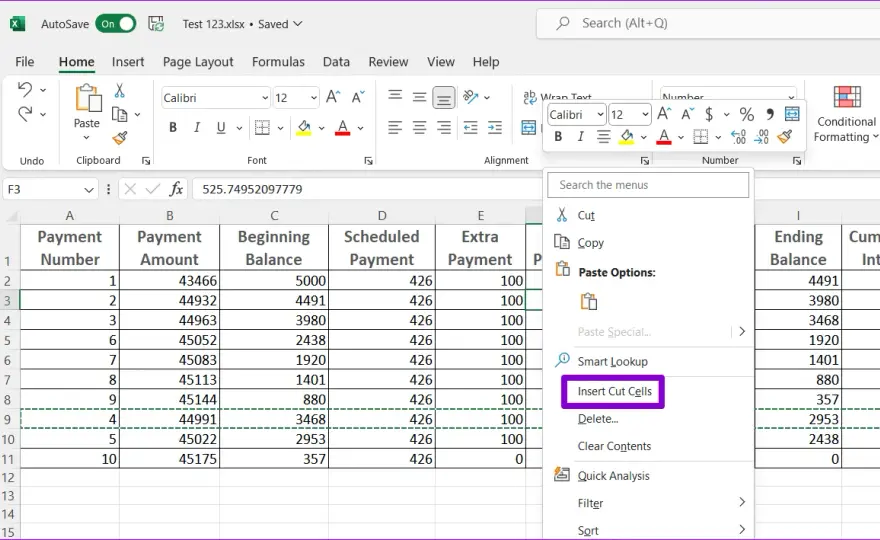Switch to the Page Layout tab

(198, 62)
